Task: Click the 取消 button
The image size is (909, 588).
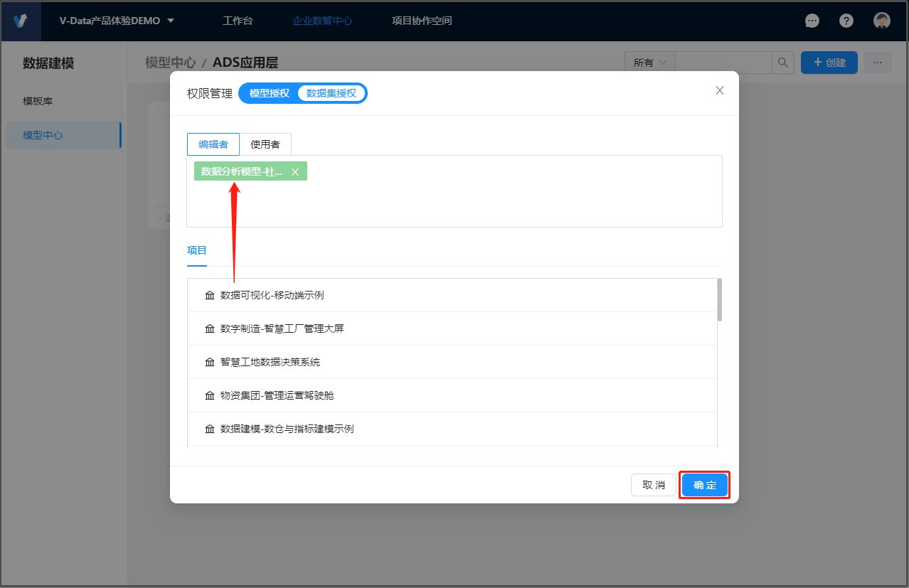Action: pyautogui.click(x=653, y=485)
